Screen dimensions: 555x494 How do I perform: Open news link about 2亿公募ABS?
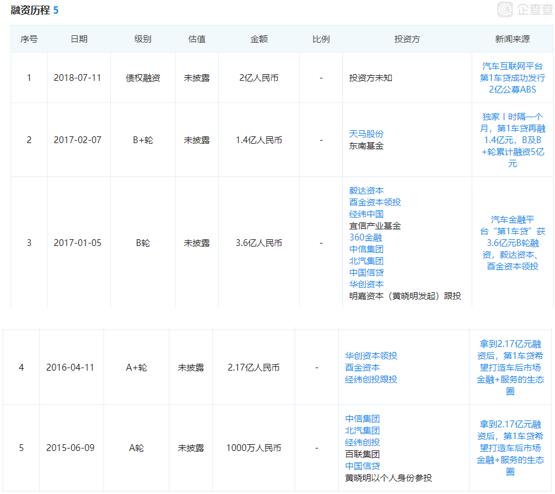coord(512,77)
